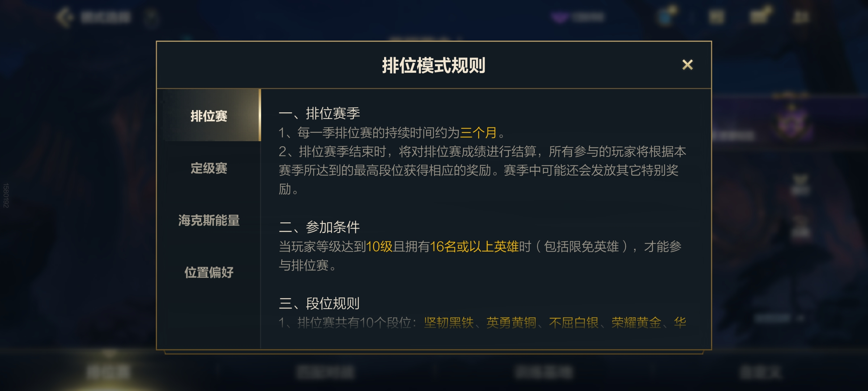Click the highlighted rank name 荣耀黄金
868x391 pixels.
(x=636, y=322)
